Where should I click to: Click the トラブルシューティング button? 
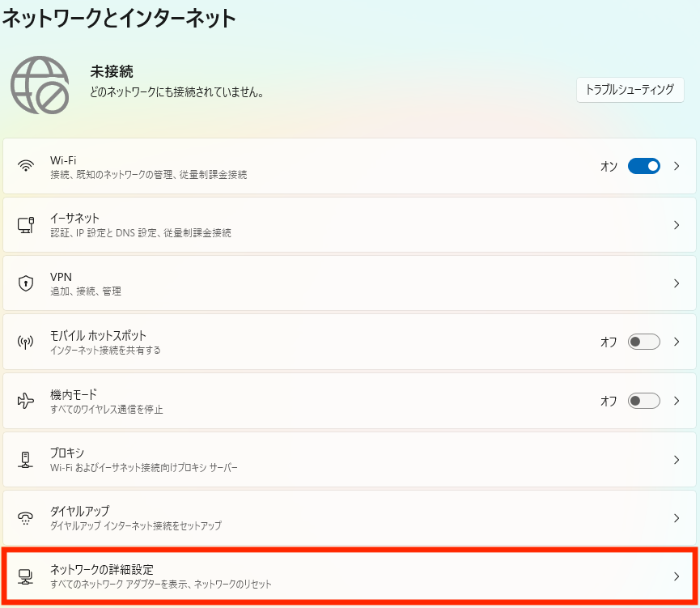coord(630,90)
